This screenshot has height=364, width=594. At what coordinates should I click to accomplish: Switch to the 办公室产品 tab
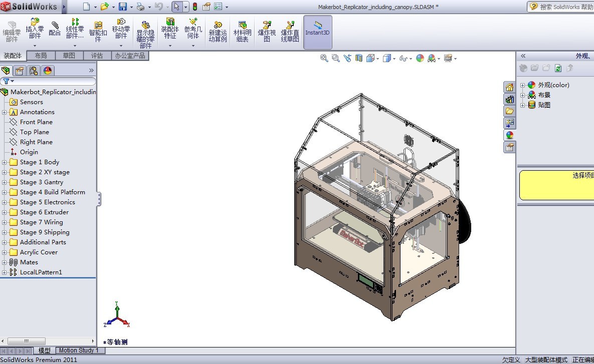[130, 56]
